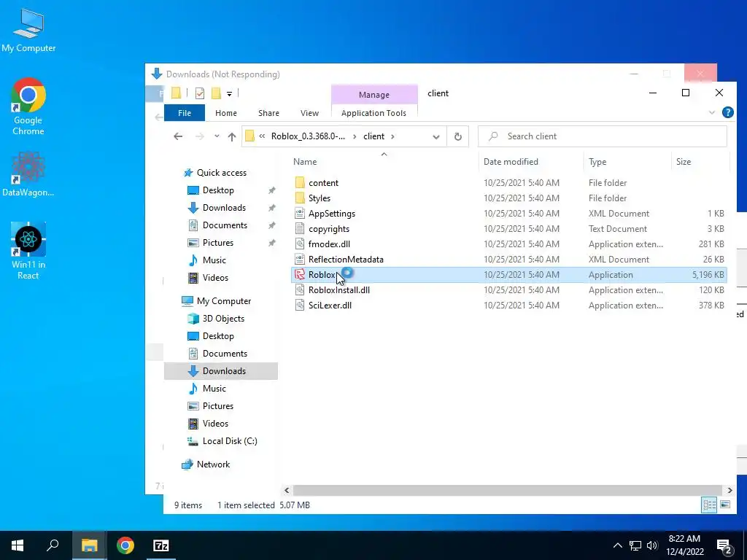
Task: Open recent locations dropdown arrow
Action: (x=217, y=136)
